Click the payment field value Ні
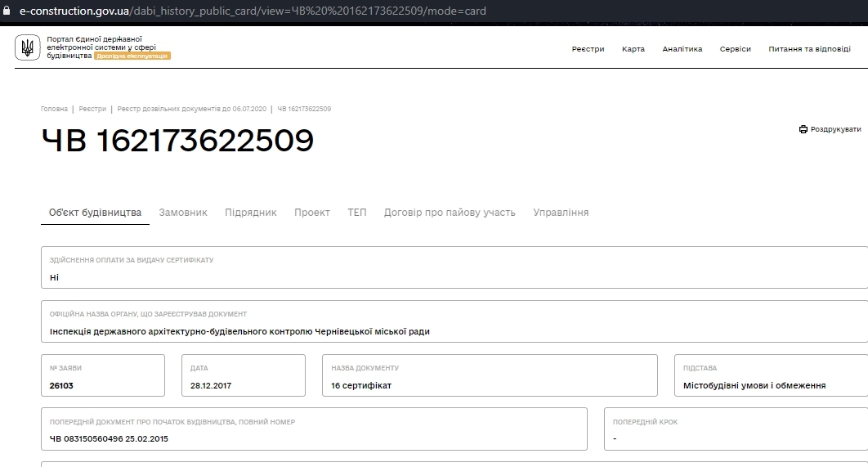This screenshot has height=467, width=868. pos(54,277)
